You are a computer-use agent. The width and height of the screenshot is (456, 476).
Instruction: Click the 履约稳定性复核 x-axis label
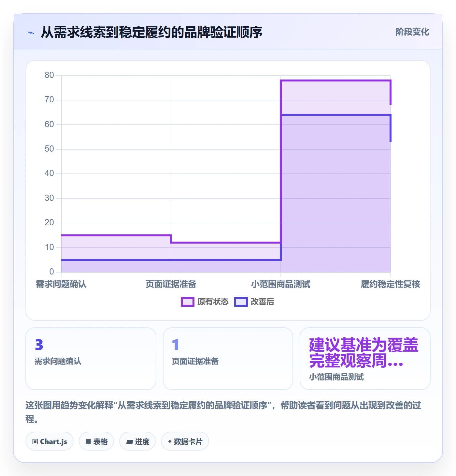coord(391,284)
